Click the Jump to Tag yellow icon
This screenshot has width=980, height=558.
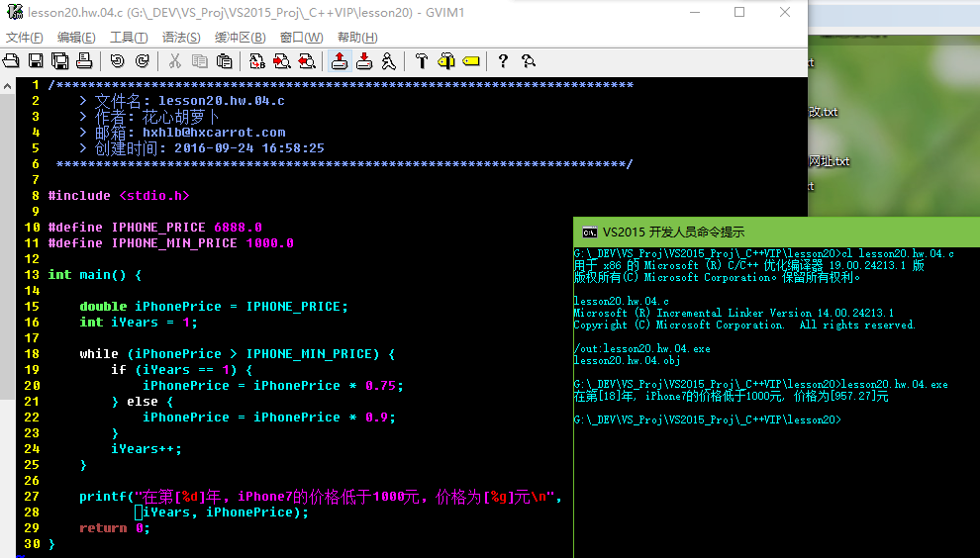click(x=470, y=61)
